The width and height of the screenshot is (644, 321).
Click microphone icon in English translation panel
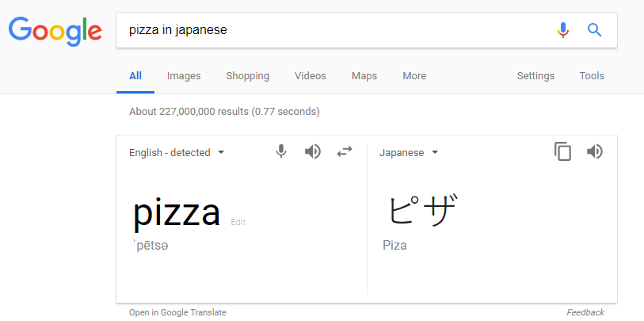pos(281,151)
